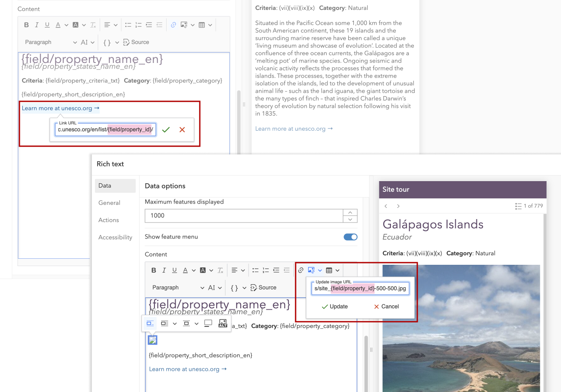The width and height of the screenshot is (561, 392).
Task: Click 'Learn more at unesco.org' in Rich text editor
Action: (188, 369)
